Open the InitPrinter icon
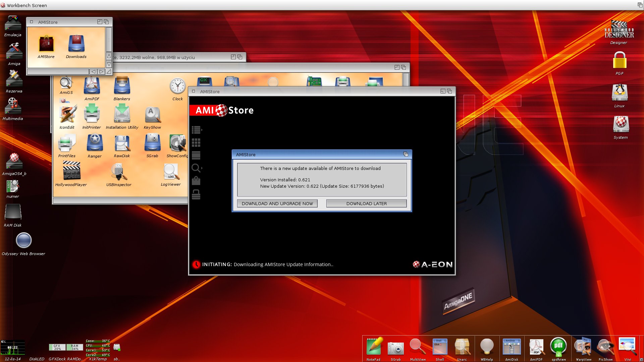The width and height of the screenshot is (644, 362). point(92,117)
